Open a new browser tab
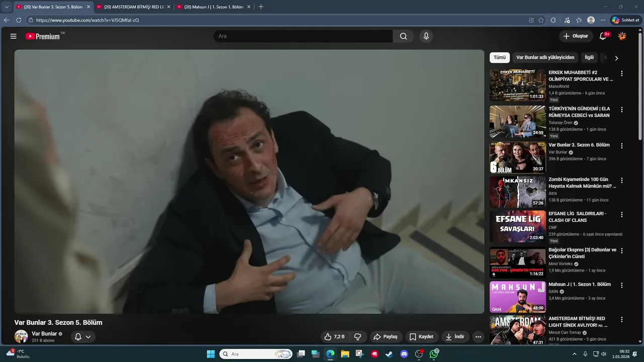The height and width of the screenshot is (362, 644). (261, 7)
